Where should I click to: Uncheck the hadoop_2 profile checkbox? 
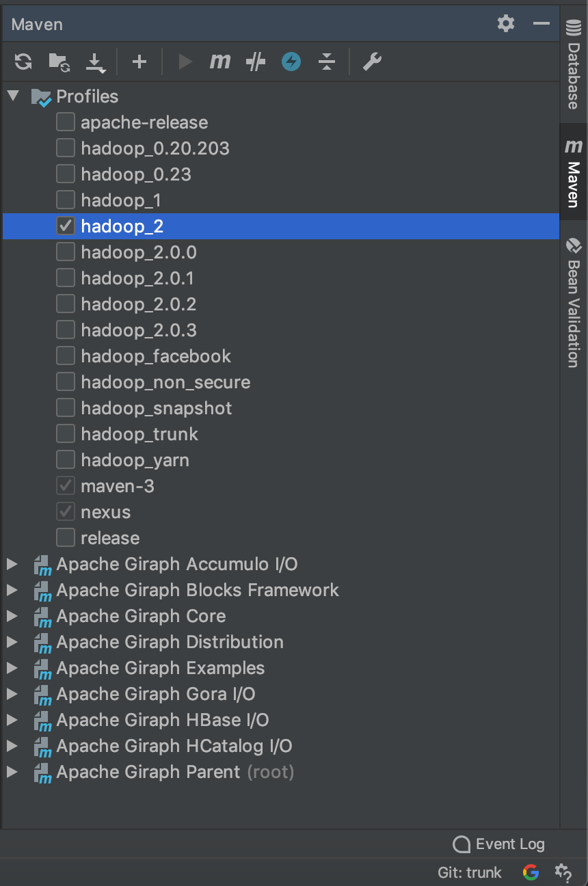pos(66,226)
